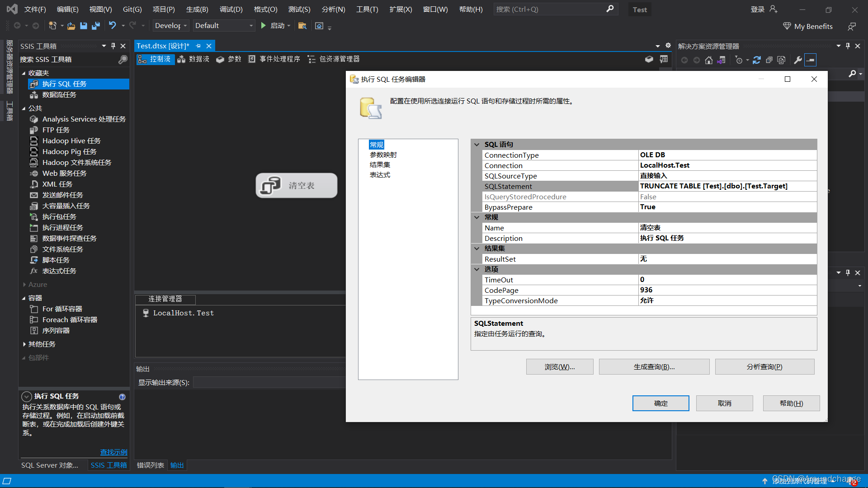Open the Default configuration dropdown
This screenshot has height=488, width=868.
pos(251,26)
